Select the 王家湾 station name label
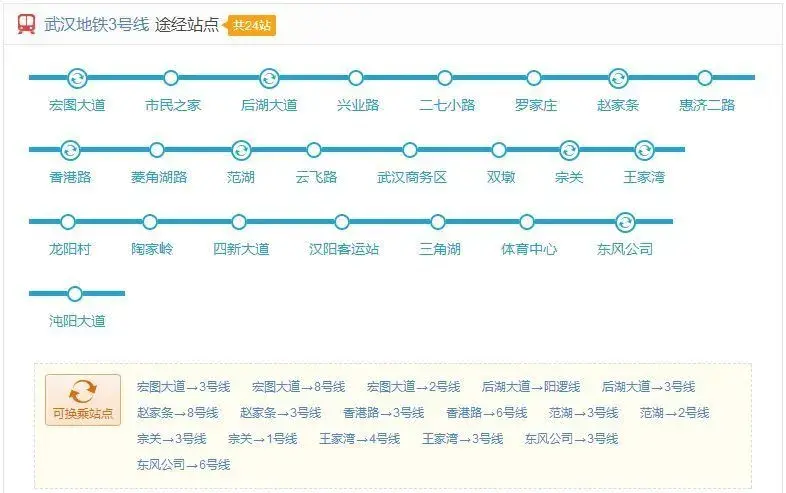This screenshot has height=493, width=786. coord(644,177)
